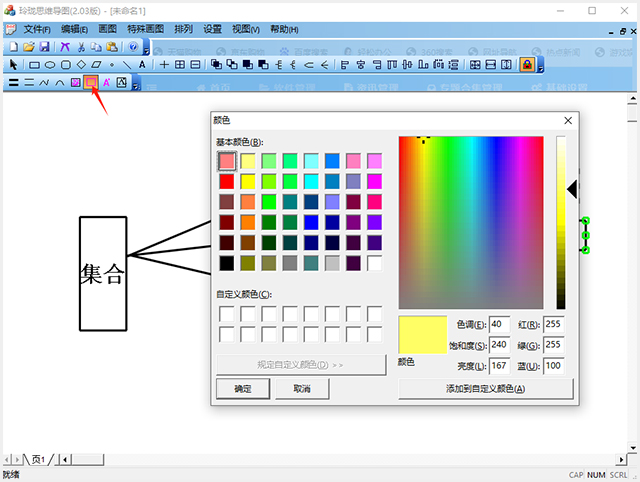Click the Save floppy disk icon

pos(43,47)
